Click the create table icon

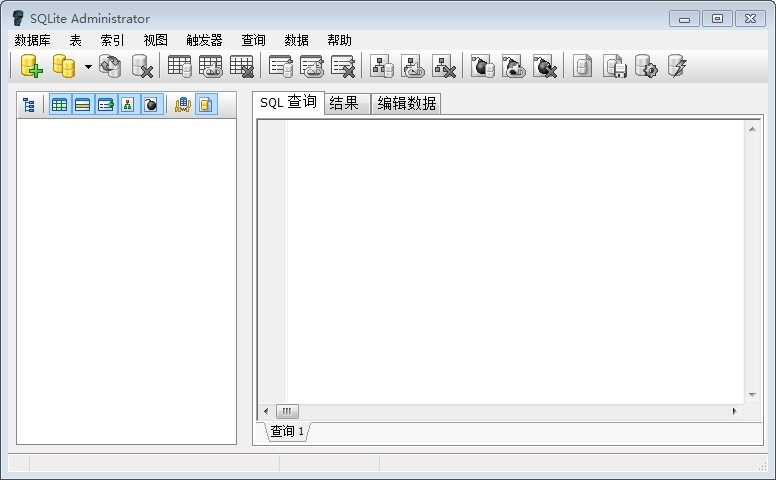(179, 66)
